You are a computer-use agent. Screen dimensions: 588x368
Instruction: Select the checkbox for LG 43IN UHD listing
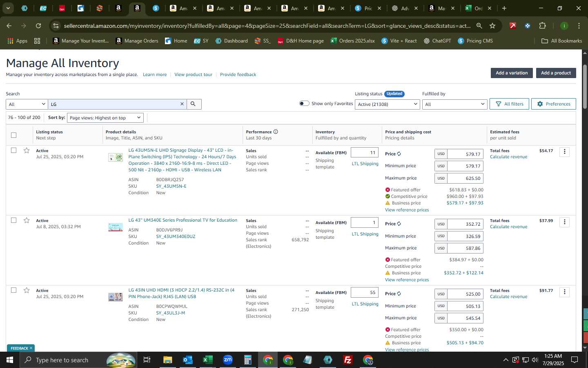click(13, 290)
